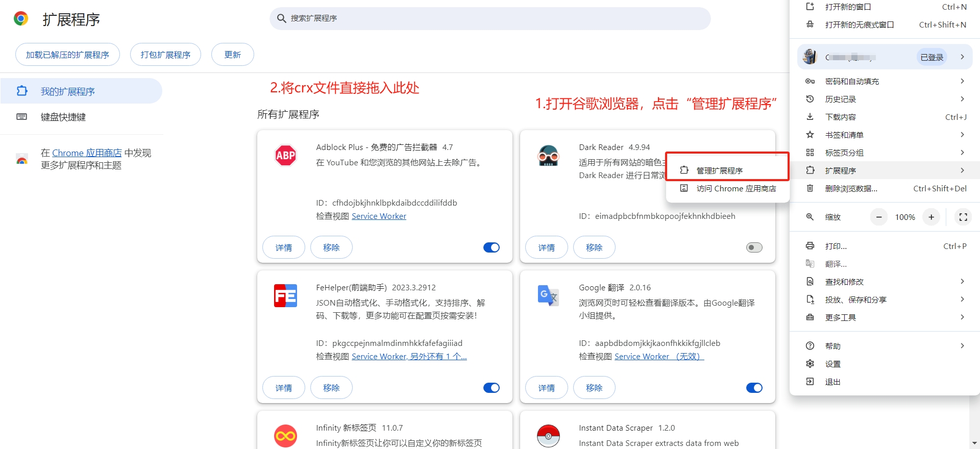This screenshot has height=449, width=980.
Task: Select 我的扩展程序 in the sidebar
Action: 81,91
